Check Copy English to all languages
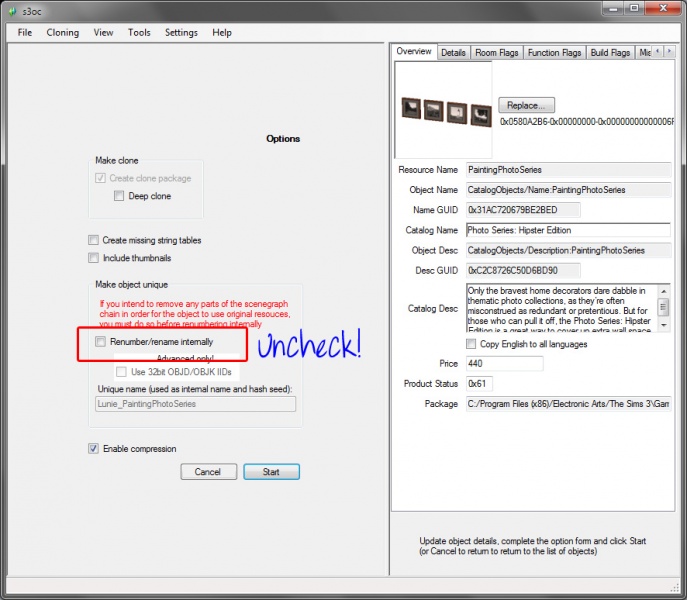The width and height of the screenshot is (687, 600). (472, 344)
